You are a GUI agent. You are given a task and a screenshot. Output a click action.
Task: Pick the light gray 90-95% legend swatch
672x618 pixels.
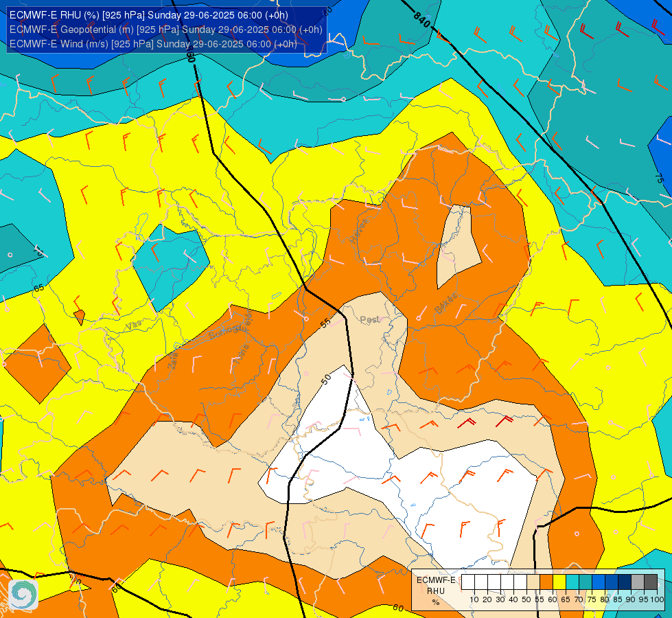click(638, 582)
